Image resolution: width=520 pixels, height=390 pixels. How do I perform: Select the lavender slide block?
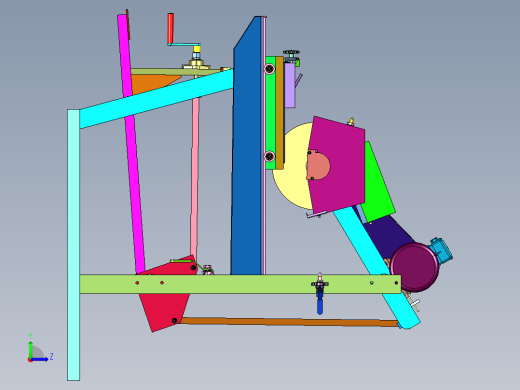[x=290, y=85]
